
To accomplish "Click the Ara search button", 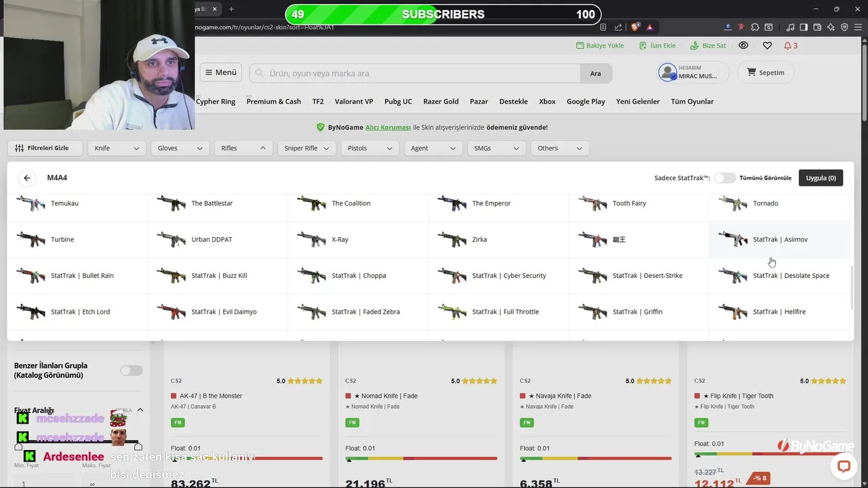I will pos(595,73).
